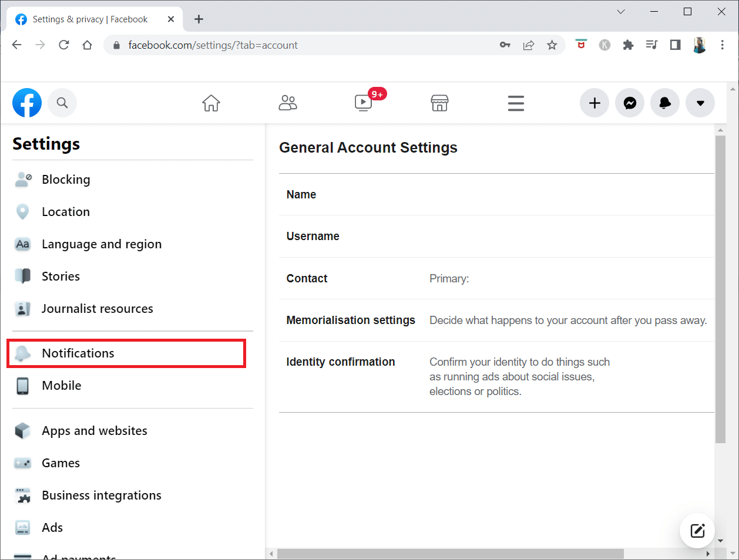Click the address bar URL

(x=213, y=45)
